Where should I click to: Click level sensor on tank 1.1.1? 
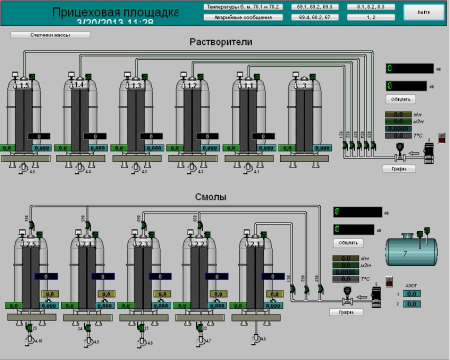pyautogui.click(x=240, y=75)
